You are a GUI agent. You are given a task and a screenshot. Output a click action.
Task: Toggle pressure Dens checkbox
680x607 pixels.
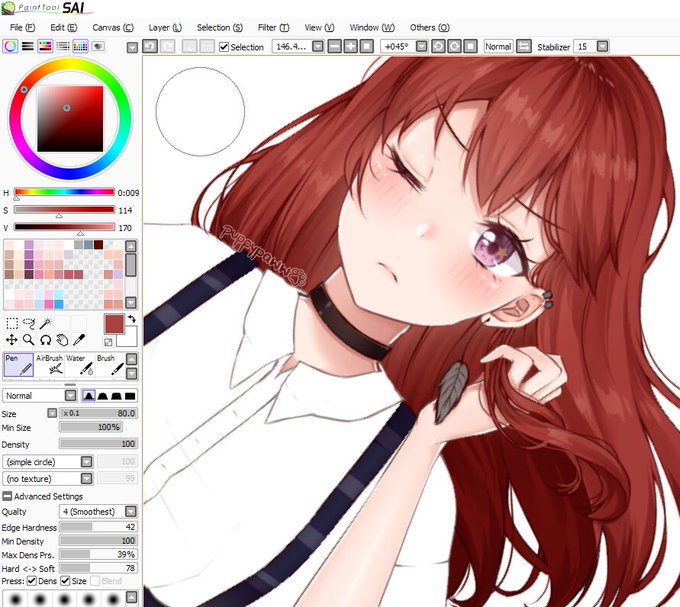click(x=32, y=581)
